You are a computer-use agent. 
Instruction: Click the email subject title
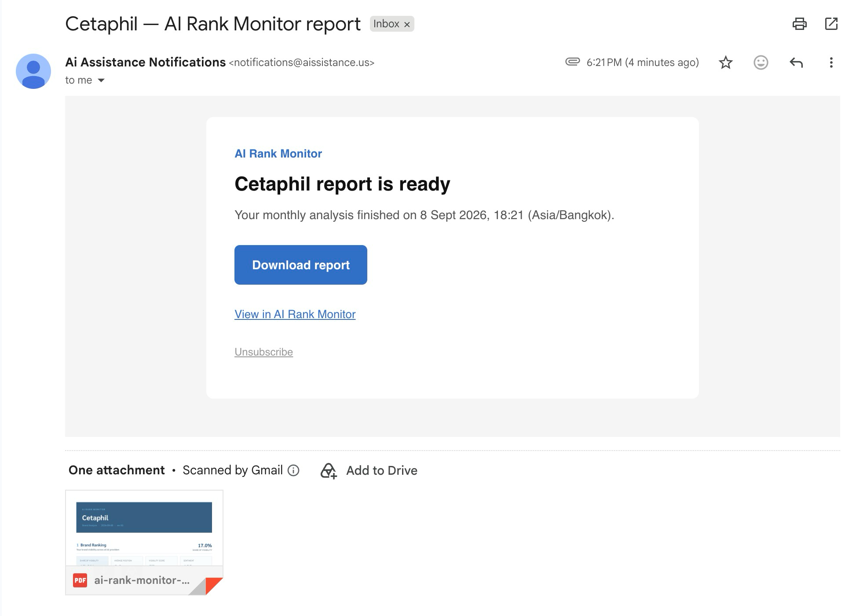[213, 24]
